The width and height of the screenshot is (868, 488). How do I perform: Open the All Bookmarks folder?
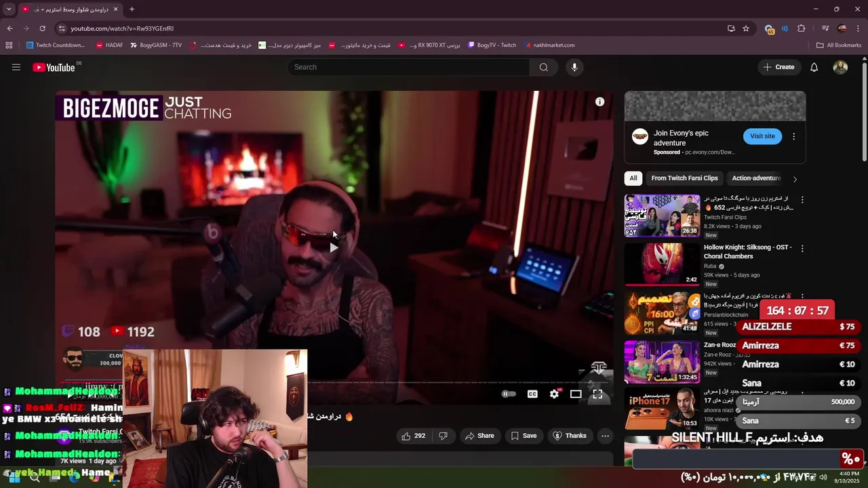pyautogui.click(x=839, y=45)
